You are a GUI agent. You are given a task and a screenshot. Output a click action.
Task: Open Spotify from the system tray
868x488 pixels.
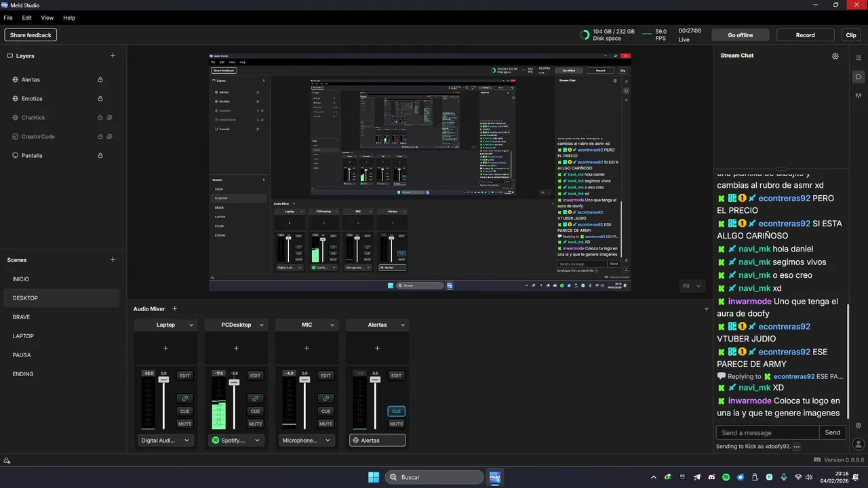(x=726, y=477)
